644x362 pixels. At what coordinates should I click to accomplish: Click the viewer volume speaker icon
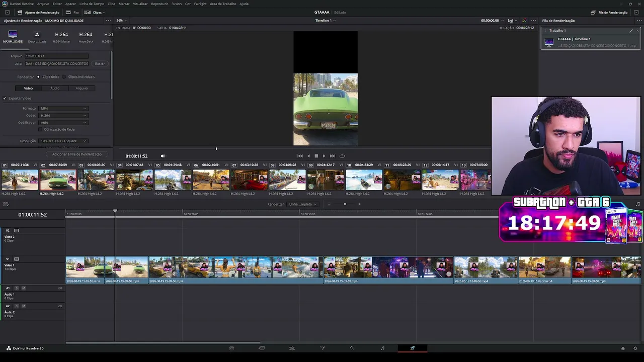163,156
